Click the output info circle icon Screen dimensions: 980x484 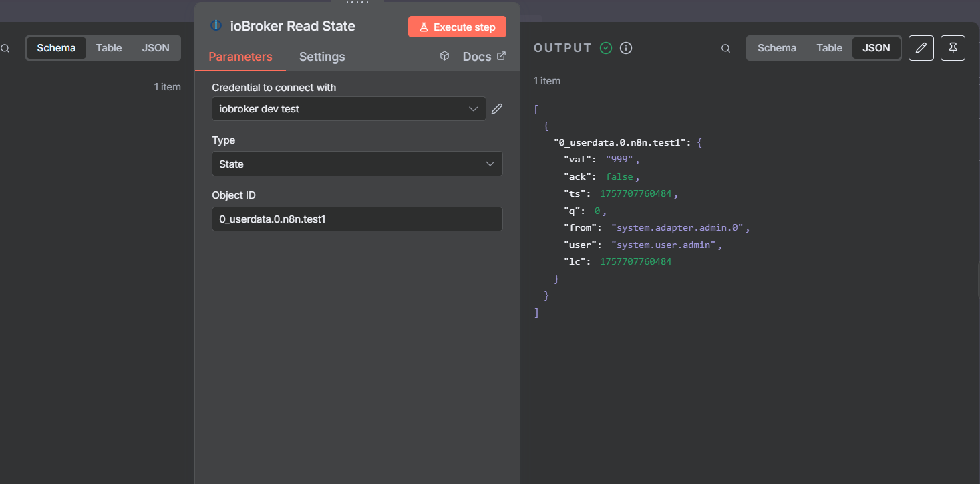click(x=626, y=48)
